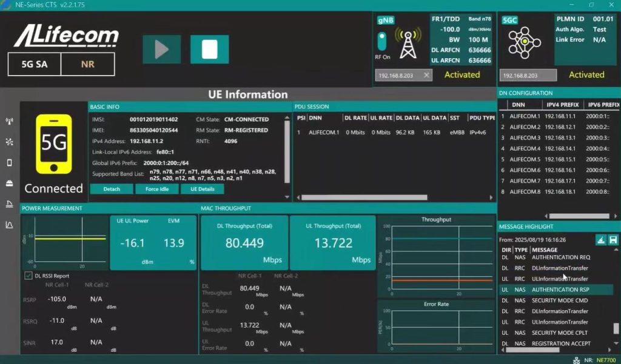This screenshot has height=364, width=621.
Task: Click the Detach button
Action: pos(111,189)
